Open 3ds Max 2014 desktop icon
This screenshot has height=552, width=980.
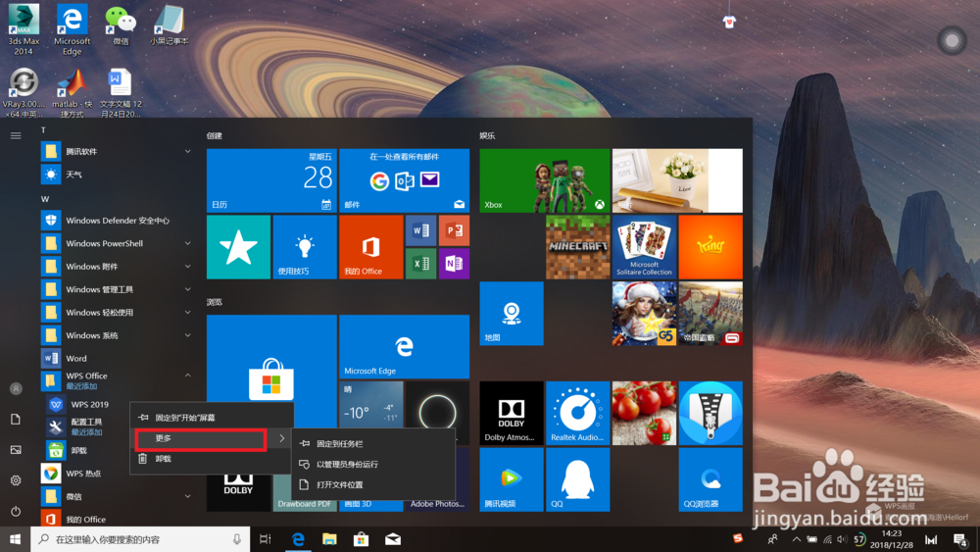pos(24,28)
